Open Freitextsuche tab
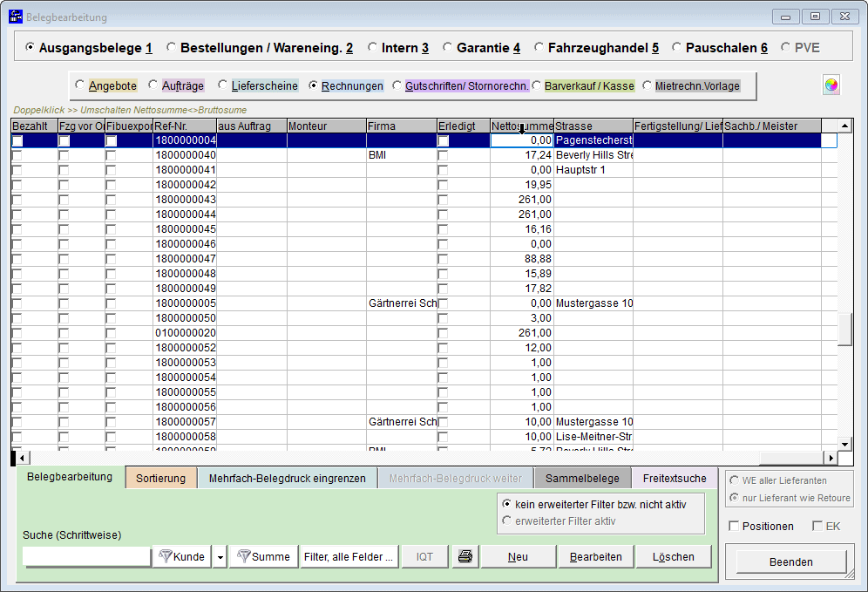 point(675,479)
